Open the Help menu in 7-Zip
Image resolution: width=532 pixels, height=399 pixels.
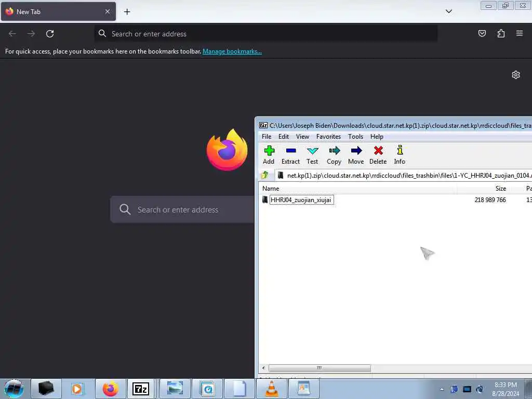point(377,137)
